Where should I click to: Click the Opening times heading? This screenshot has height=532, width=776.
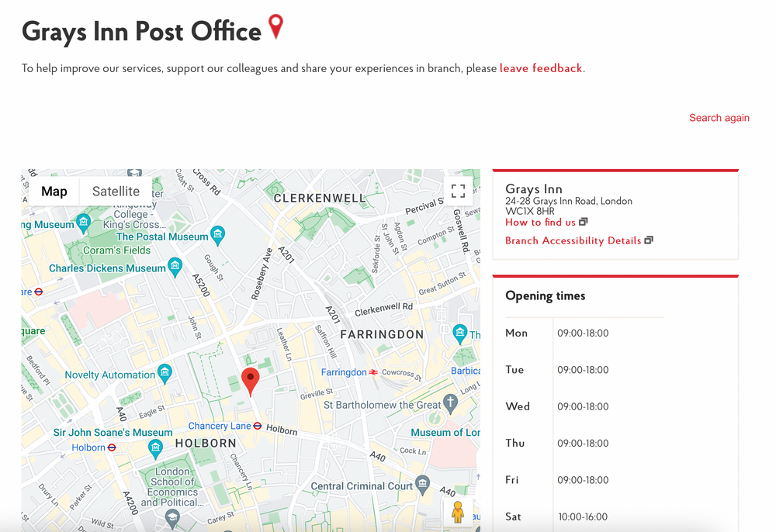pyautogui.click(x=546, y=295)
